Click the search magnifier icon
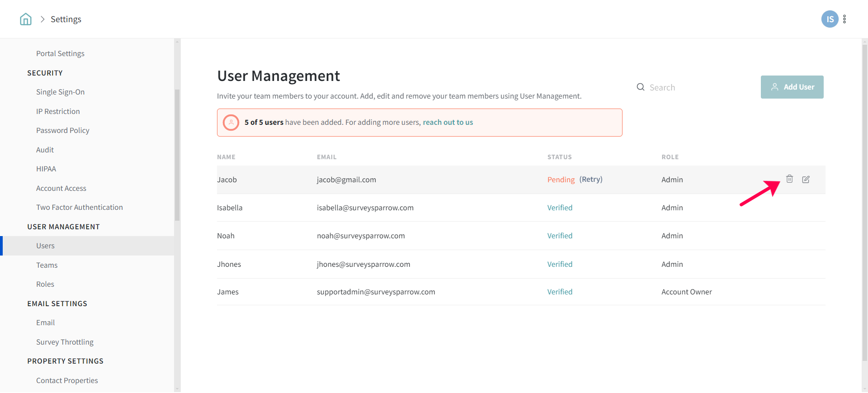Viewport: 868px width, 393px height. point(641,87)
